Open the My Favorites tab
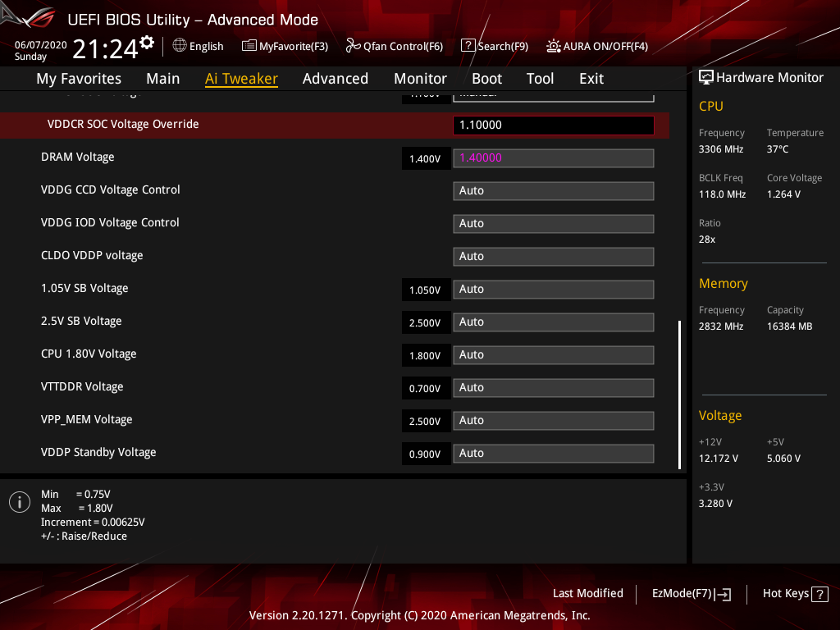Viewport: 840px width, 630px height. pos(79,79)
